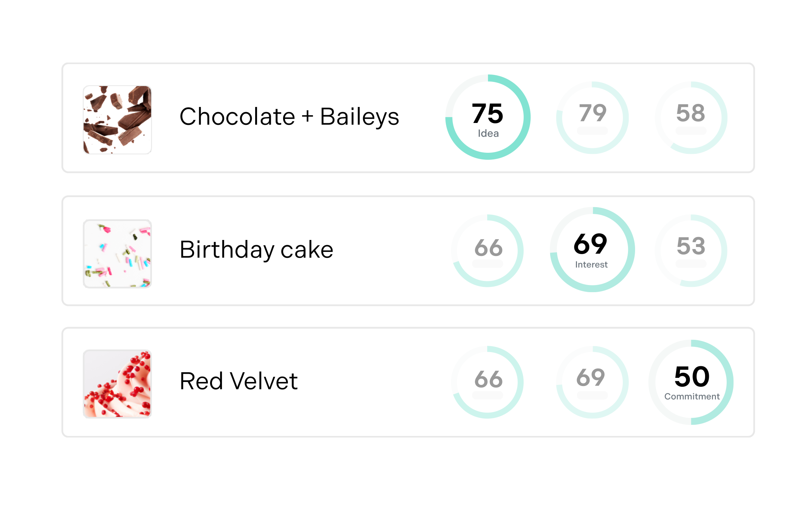Screen dimensions: 812x506
Task: Open the Birthday cake sprinkles thumbnail
Action: point(117,253)
